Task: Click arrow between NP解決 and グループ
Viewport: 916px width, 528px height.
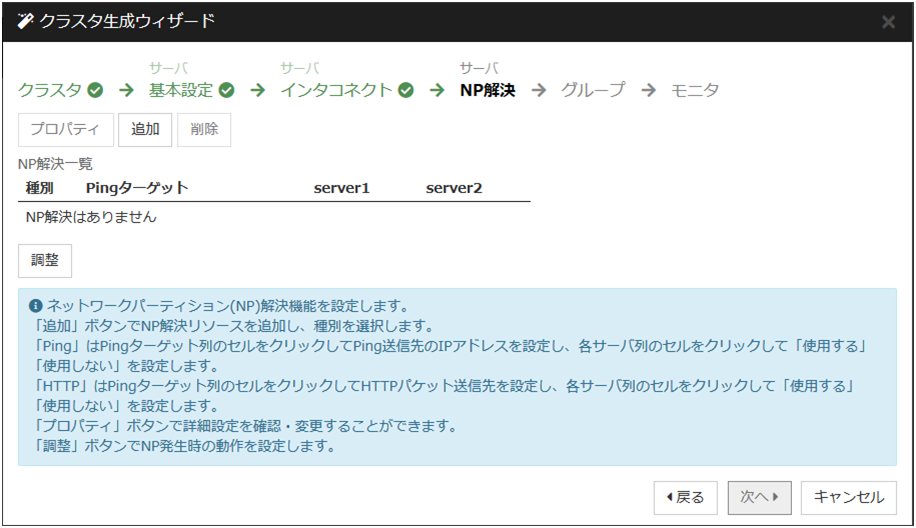Action: tap(539, 90)
